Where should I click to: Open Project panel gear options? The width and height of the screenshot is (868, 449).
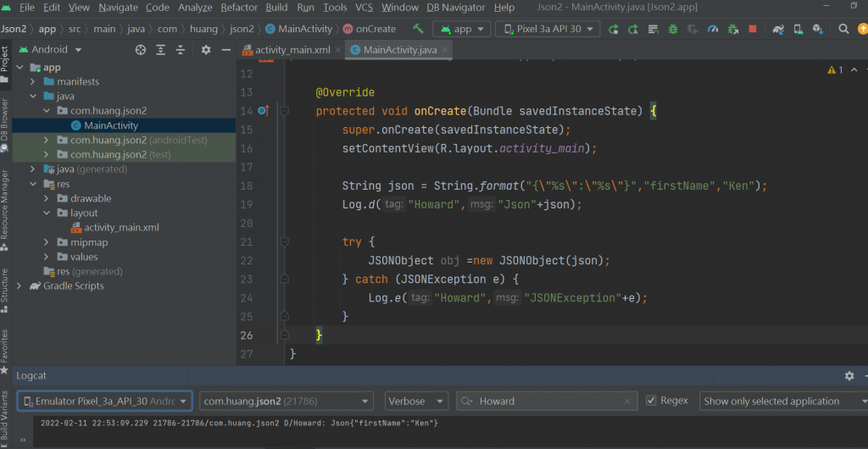pyautogui.click(x=206, y=50)
